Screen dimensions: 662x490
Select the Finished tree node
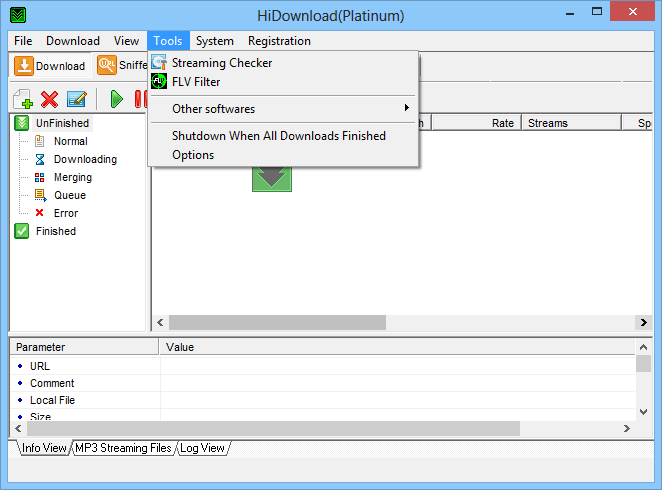pos(56,231)
